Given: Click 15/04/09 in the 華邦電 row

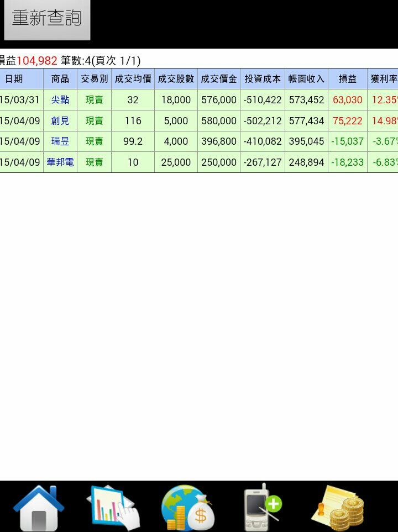Looking at the screenshot, I should [x=20, y=162].
